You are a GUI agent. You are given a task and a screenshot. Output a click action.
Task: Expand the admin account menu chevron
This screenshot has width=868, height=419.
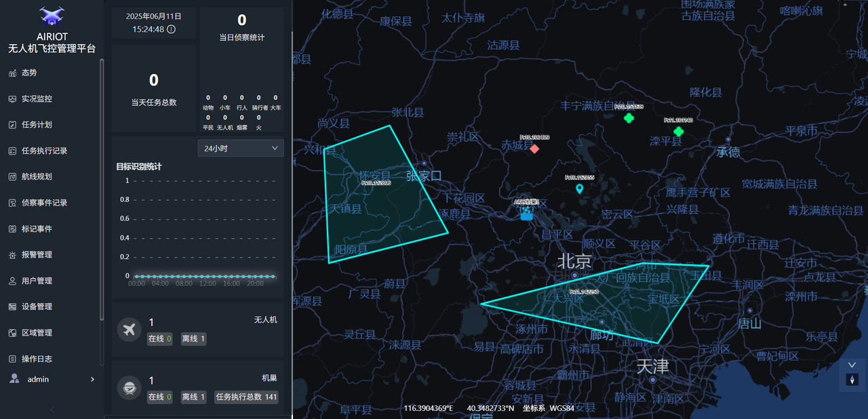pyautogui.click(x=92, y=380)
